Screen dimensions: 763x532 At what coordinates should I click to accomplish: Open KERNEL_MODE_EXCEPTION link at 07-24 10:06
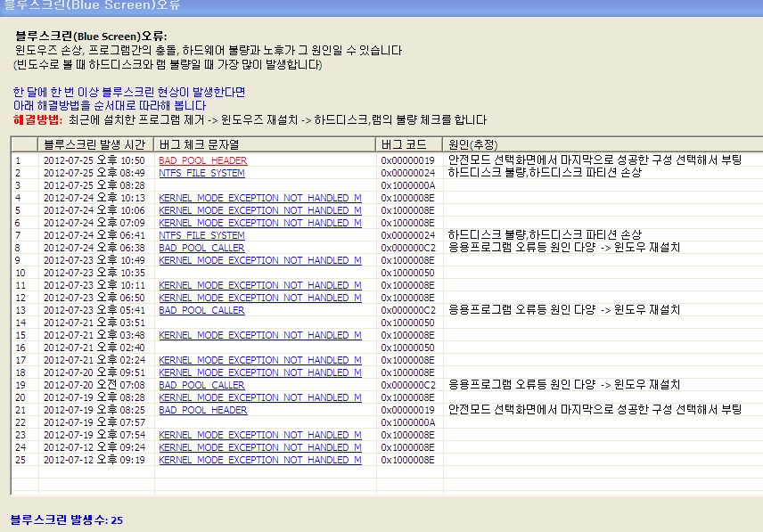click(x=260, y=210)
